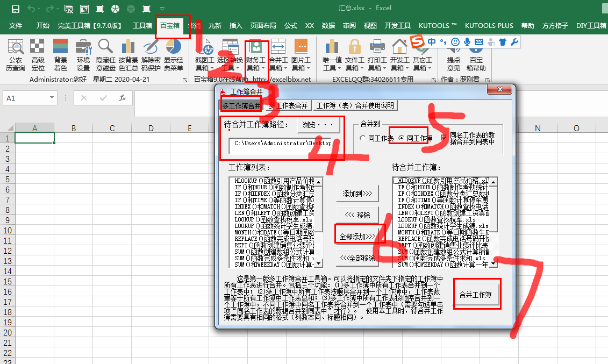Click formula bar confirm checkmark icon

tap(103, 98)
